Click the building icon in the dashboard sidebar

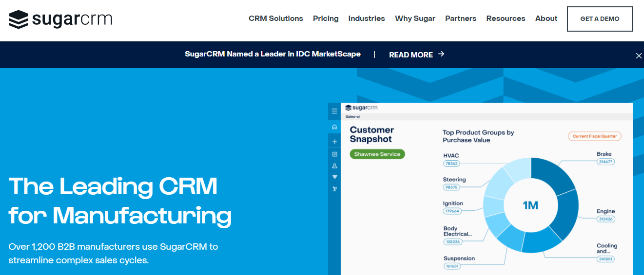pos(334,154)
